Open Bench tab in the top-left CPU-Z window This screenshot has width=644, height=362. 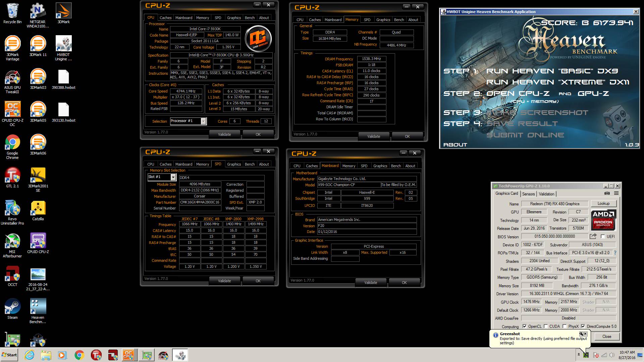(x=250, y=18)
